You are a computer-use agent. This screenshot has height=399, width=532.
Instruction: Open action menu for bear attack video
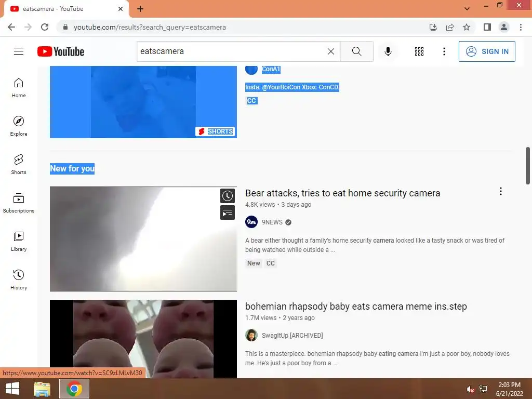coord(500,191)
